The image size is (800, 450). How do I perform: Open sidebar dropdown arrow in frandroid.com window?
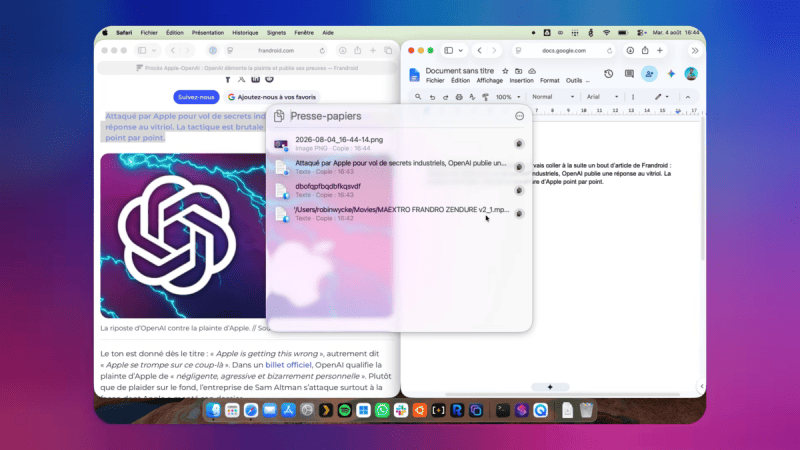point(154,51)
